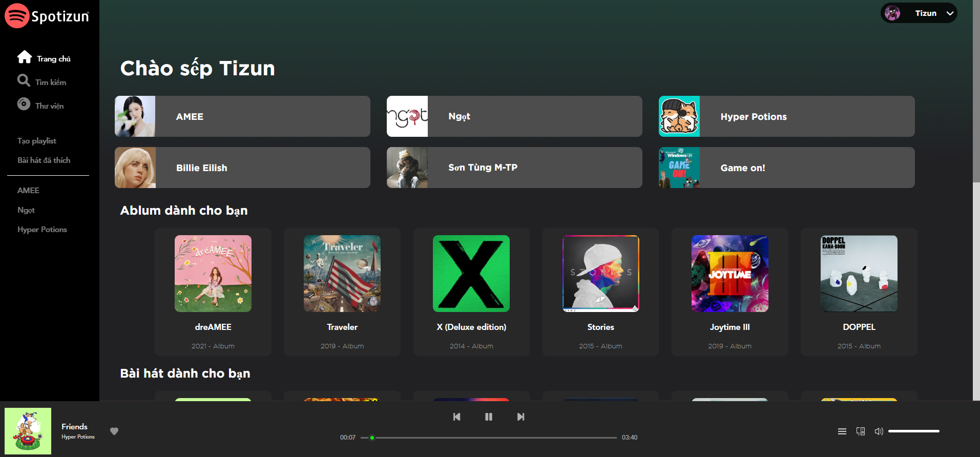Click the Trang chủ label
980x457 pixels.
(54, 59)
